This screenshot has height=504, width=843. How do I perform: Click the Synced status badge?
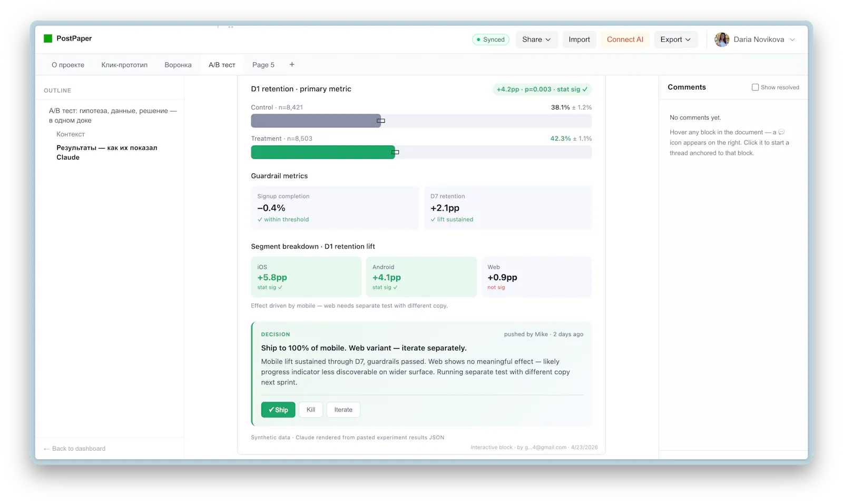point(491,39)
